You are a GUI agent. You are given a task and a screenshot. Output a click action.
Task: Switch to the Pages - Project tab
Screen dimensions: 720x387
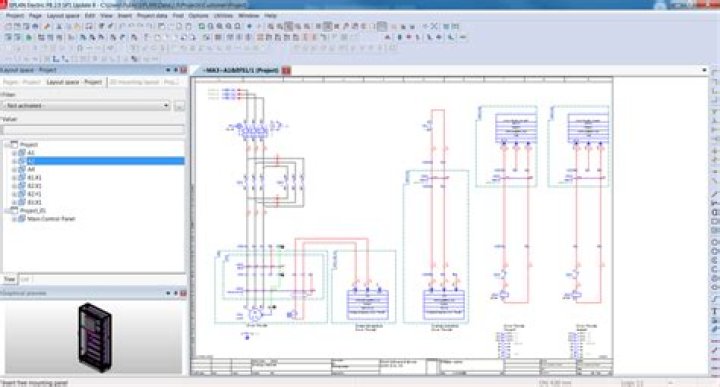tap(22, 82)
